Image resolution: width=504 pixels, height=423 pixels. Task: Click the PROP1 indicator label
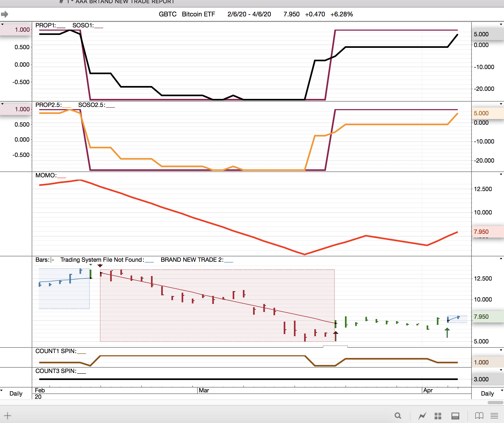[x=51, y=26]
